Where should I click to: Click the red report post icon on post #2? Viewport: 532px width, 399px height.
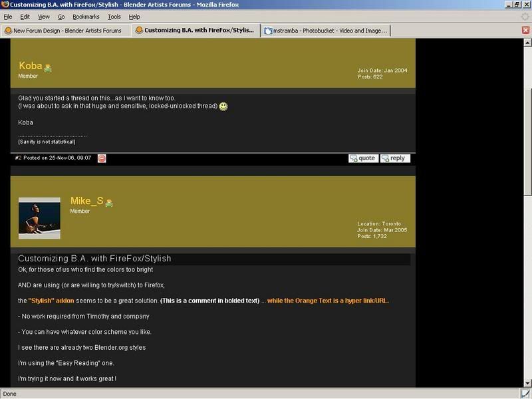[x=102, y=158]
